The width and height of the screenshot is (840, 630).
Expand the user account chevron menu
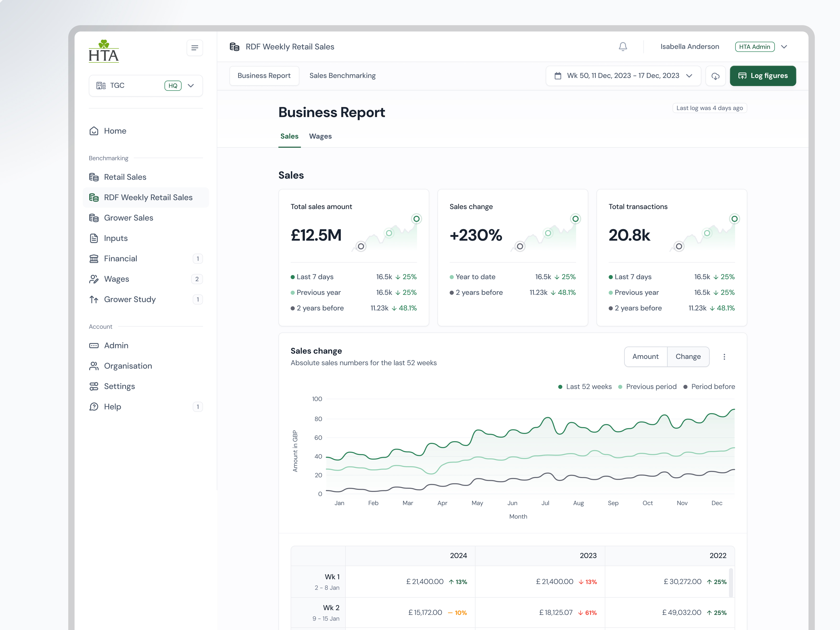(x=784, y=47)
